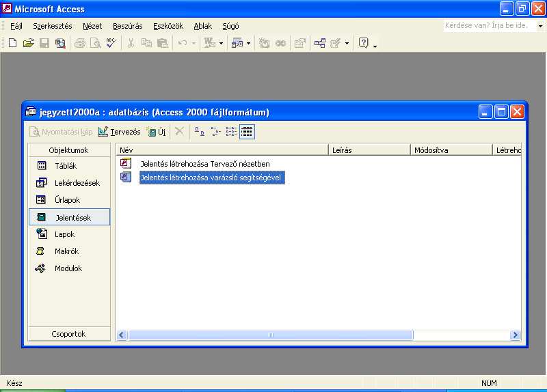Select Makrók in the objects list
547x392 pixels.
[57, 251]
